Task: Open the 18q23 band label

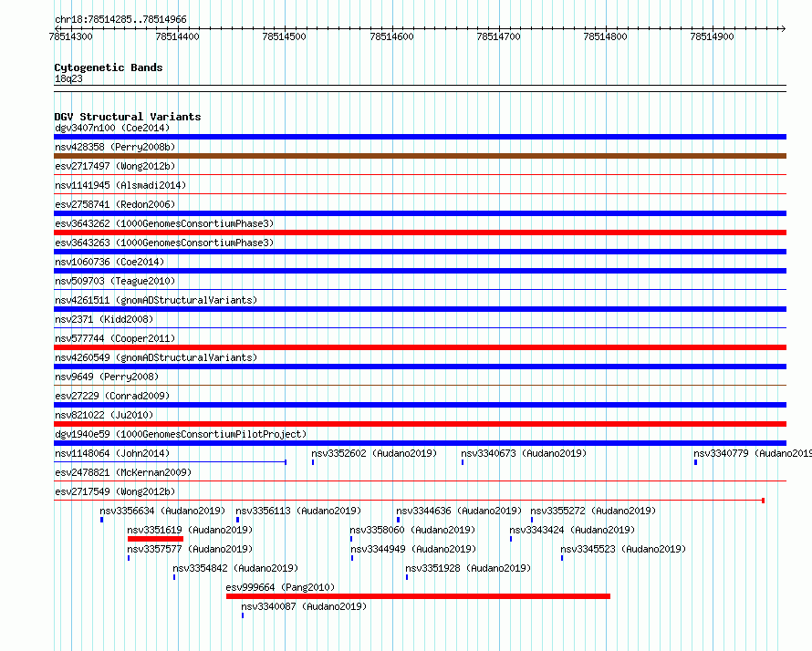Action: pyautogui.click(x=68, y=78)
